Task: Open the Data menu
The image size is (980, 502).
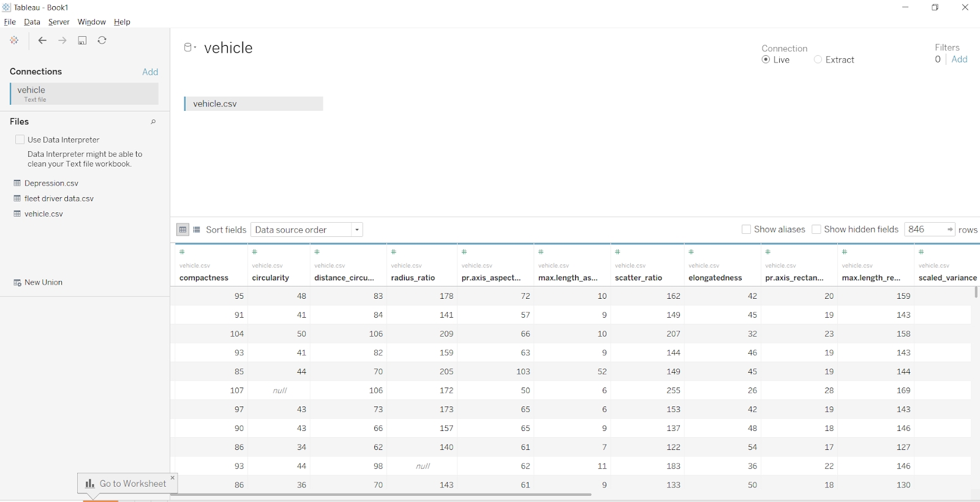Action: pyautogui.click(x=32, y=22)
